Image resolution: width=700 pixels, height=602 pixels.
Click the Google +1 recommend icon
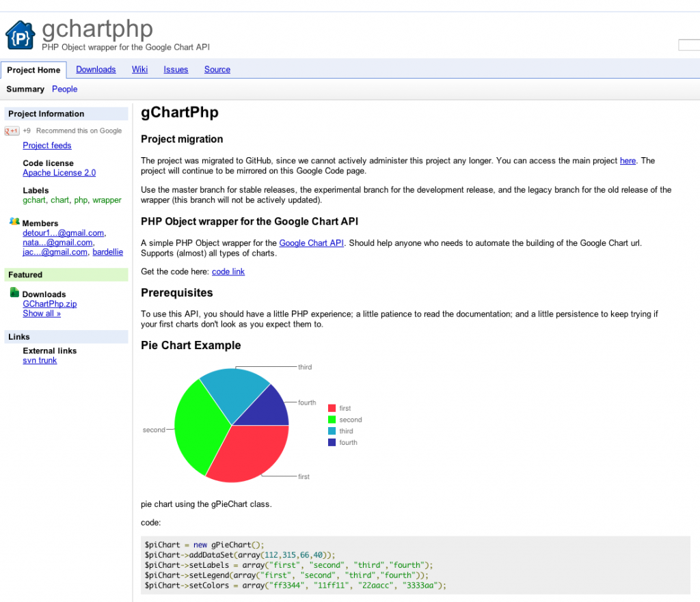(x=12, y=131)
